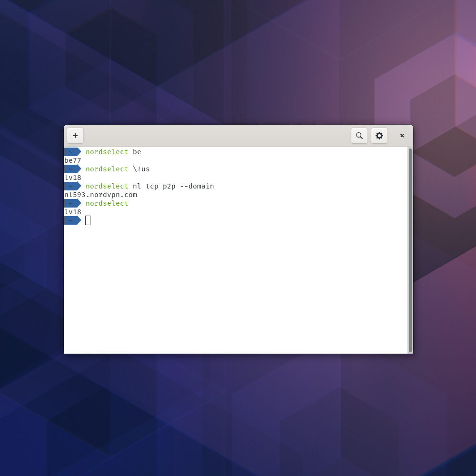This screenshot has width=476, height=476.
Task: Open the terminal search tool
Action: point(359,136)
